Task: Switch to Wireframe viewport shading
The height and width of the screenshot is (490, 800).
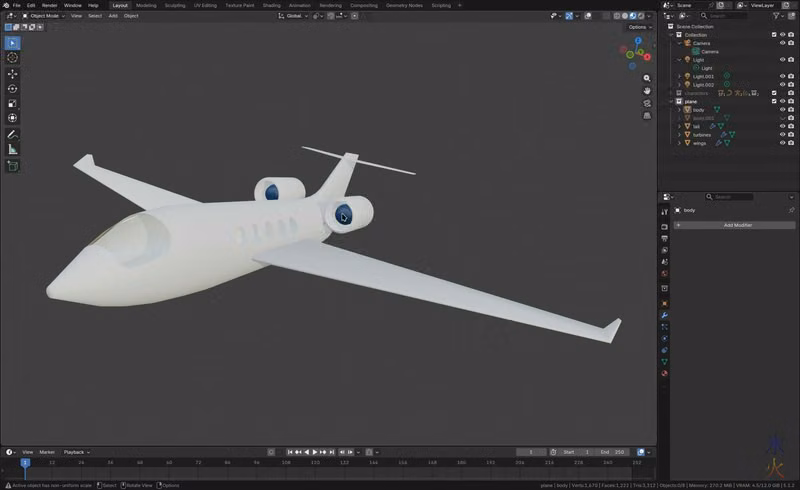Action: (x=617, y=16)
